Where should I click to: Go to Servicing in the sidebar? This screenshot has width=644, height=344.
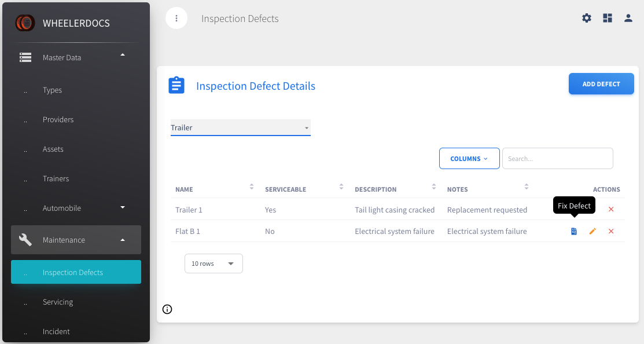click(x=58, y=302)
